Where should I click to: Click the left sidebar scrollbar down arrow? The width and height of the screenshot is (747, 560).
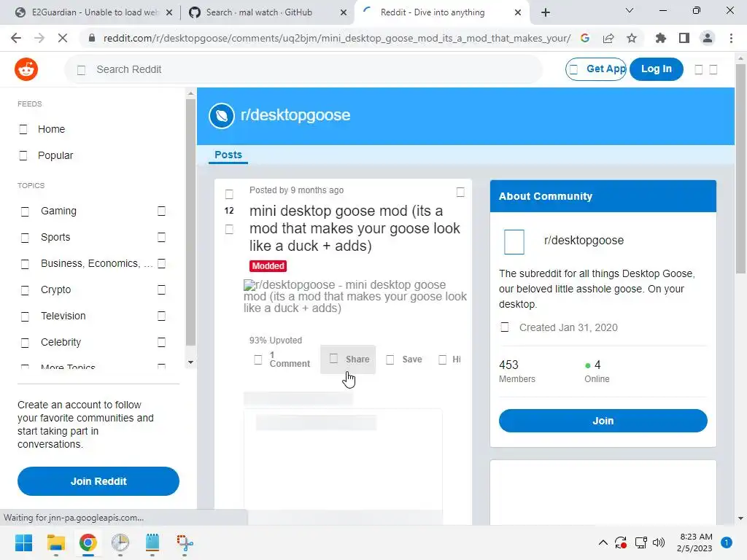pos(190,362)
